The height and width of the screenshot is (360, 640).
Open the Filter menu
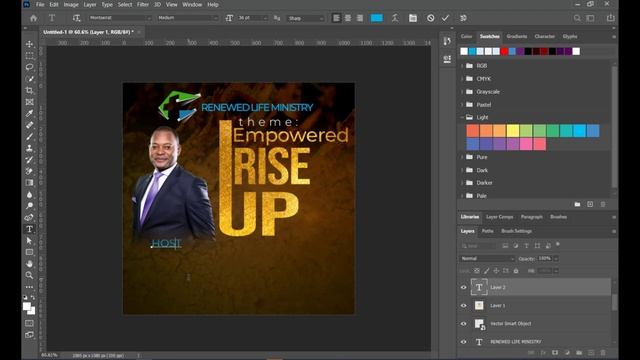pos(142,4)
